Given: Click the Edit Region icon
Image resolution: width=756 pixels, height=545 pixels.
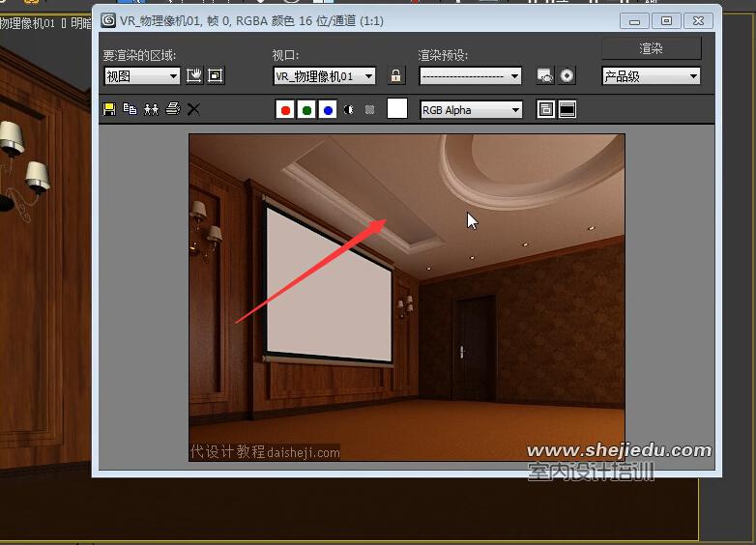Looking at the screenshot, I should point(193,75).
